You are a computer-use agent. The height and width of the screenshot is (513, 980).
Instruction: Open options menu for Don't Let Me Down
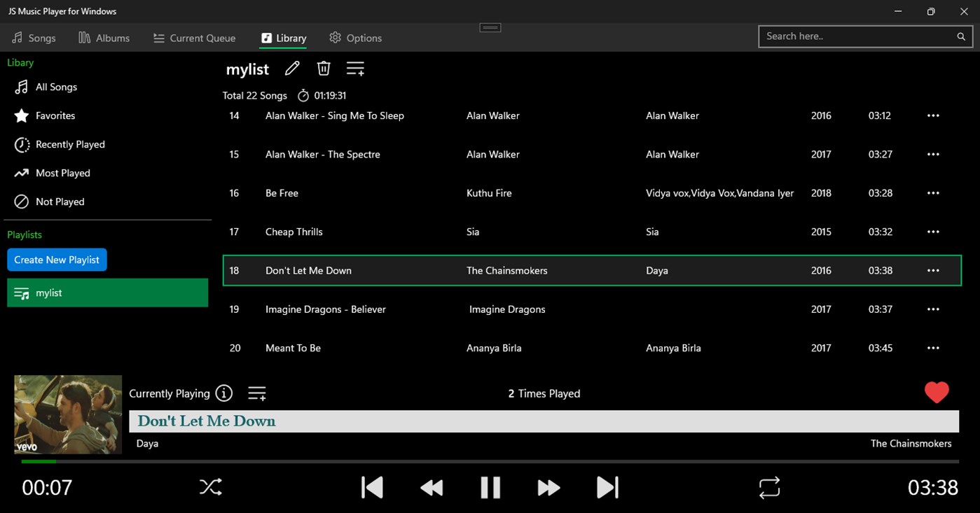click(932, 270)
